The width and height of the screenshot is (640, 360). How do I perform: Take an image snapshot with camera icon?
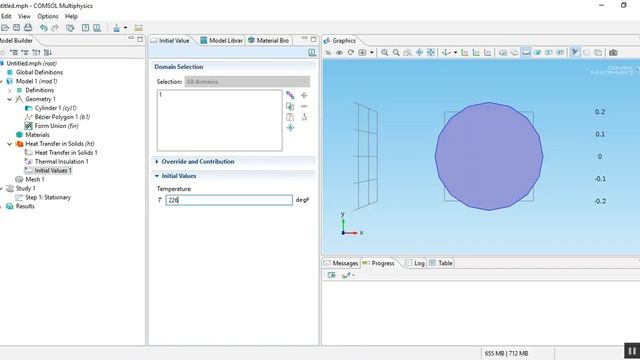[x=613, y=52]
